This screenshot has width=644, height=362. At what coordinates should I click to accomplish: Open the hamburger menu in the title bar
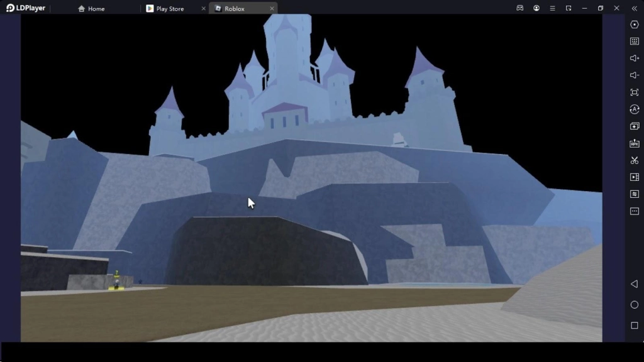(552, 8)
